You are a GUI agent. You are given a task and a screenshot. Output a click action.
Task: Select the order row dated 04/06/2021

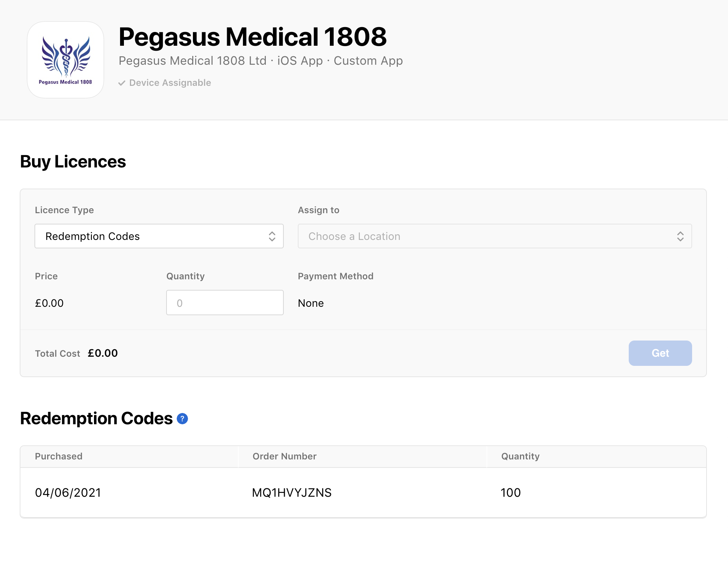(x=363, y=492)
